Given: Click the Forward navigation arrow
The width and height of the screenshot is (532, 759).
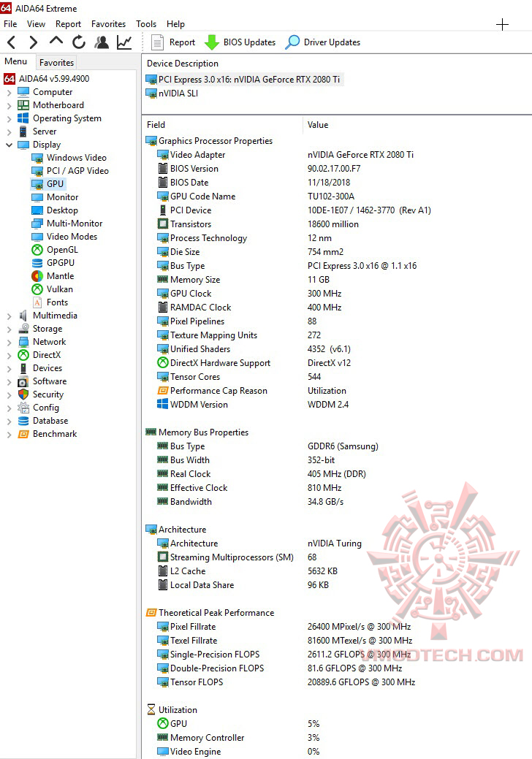Looking at the screenshot, I should click(x=34, y=42).
